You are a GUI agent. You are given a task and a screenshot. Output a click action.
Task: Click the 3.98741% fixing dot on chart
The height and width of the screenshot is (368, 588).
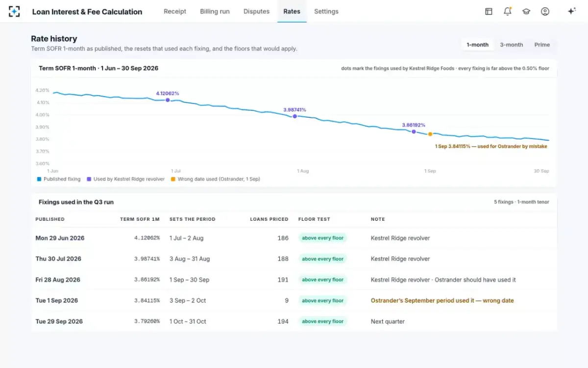click(294, 116)
